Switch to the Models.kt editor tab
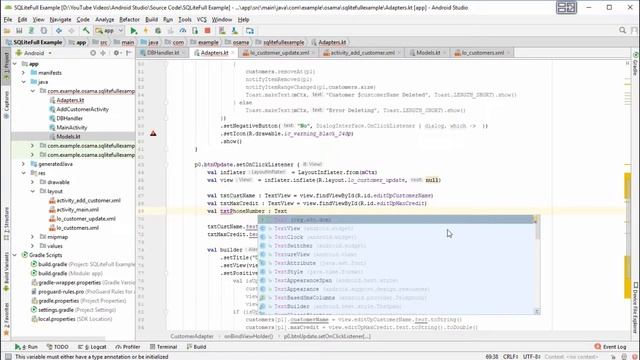The width and height of the screenshot is (640, 360). [428, 53]
